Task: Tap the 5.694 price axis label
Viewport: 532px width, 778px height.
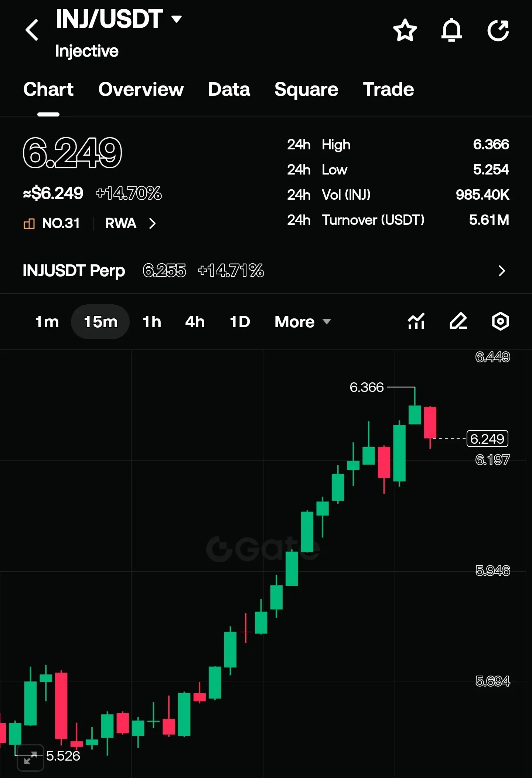Action: pos(492,681)
